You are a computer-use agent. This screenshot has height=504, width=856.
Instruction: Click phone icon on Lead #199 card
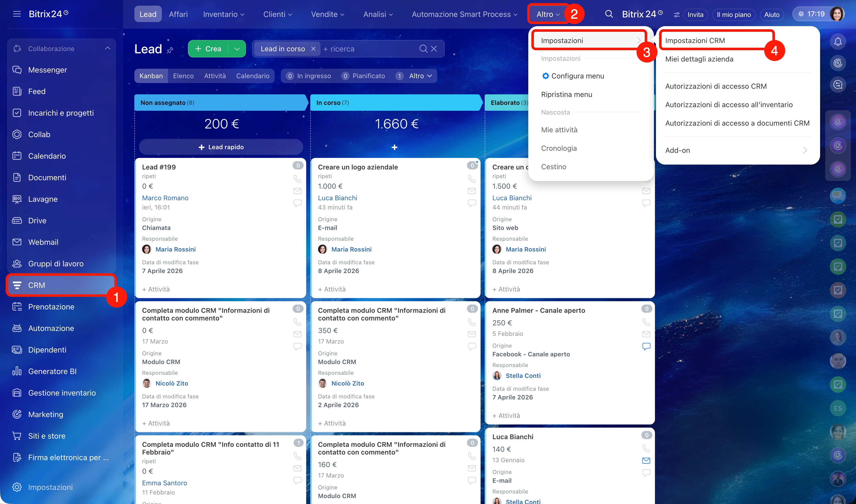(x=297, y=178)
